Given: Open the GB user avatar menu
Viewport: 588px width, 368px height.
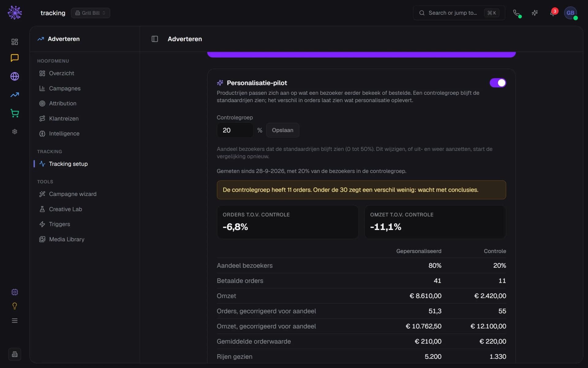Looking at the screenshot, I should tap(571, 13).
